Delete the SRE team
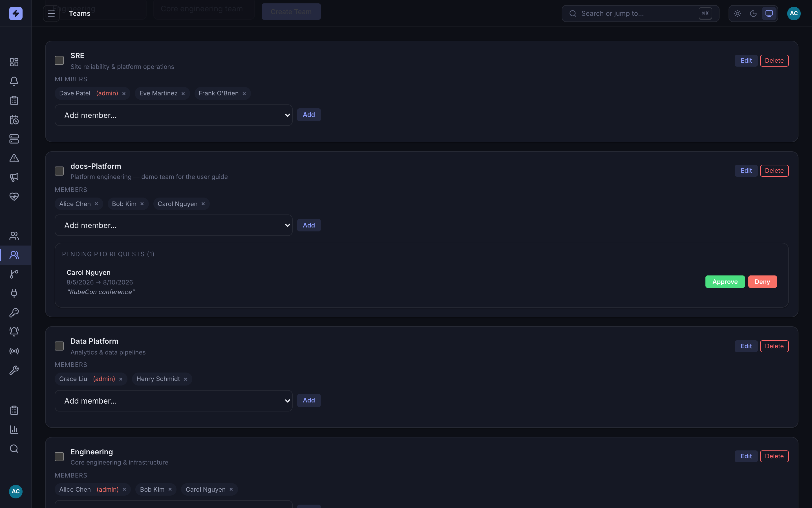 coord(774,61)
